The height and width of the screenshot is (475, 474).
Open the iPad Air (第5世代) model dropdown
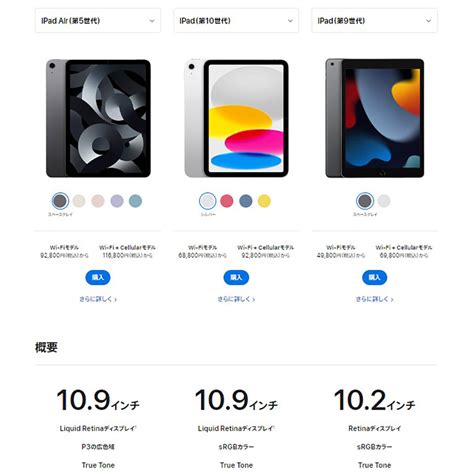[x=98, y=21]
